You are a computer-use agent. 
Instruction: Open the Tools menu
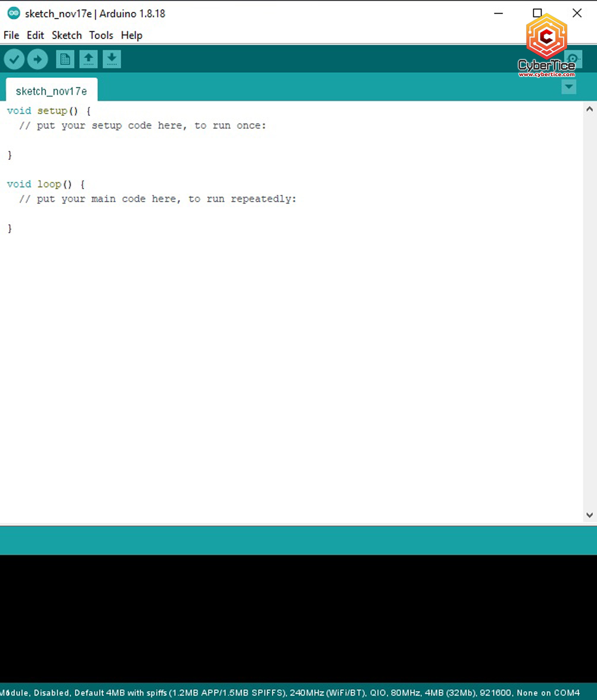(101, 35)
